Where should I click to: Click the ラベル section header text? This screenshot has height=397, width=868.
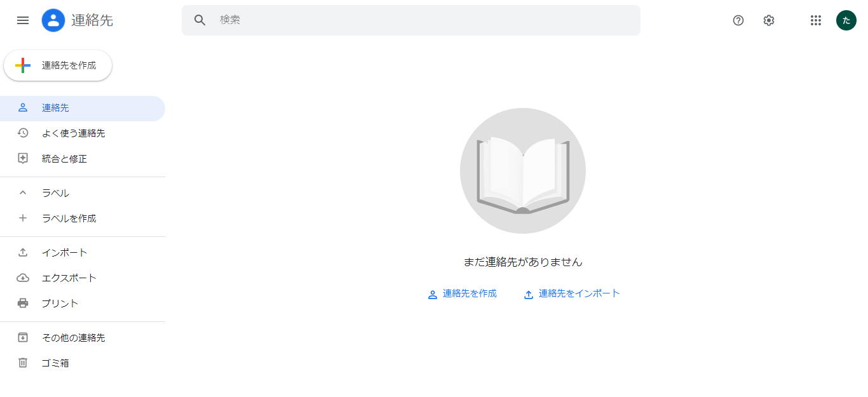[55, 193]
